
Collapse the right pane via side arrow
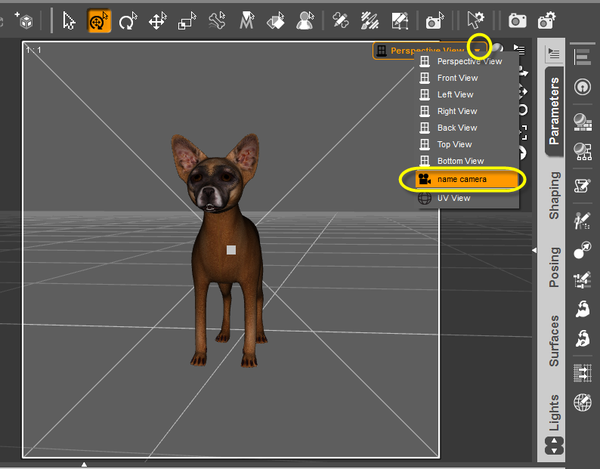tap(534, 250)
